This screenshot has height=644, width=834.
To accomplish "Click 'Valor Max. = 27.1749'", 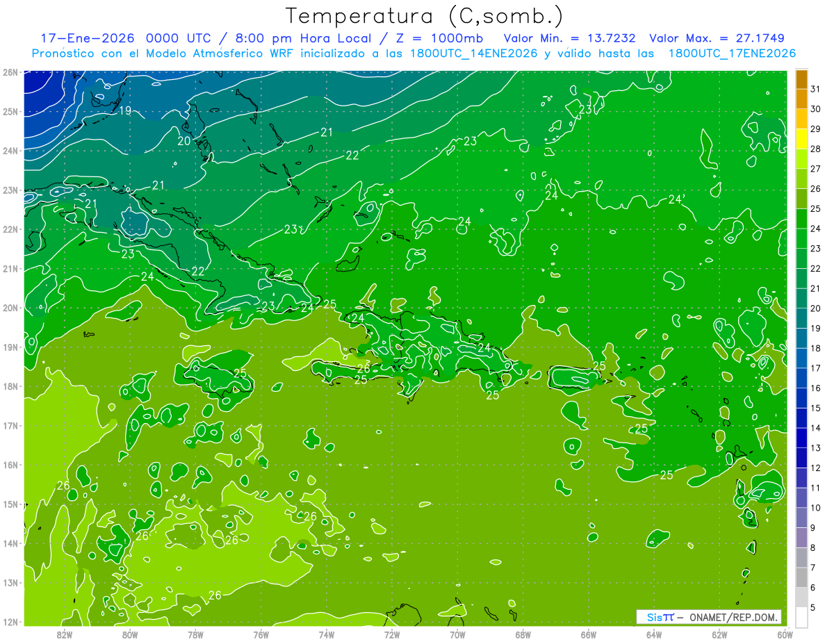I will [717, 38].
